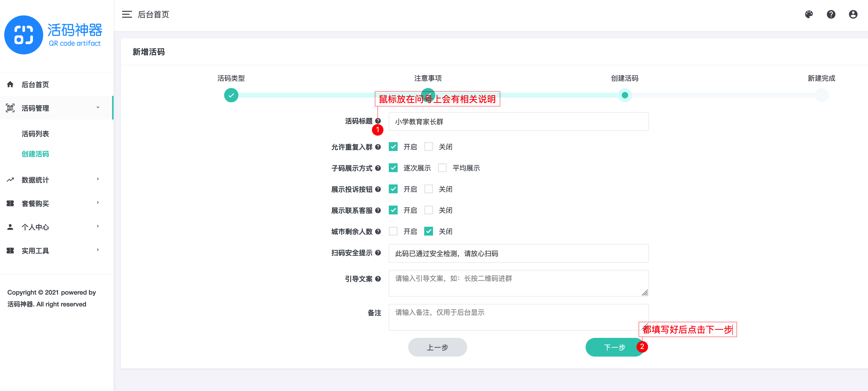Click the help icon next to 展示投诉按钮
868x391 pixels.
378,189
